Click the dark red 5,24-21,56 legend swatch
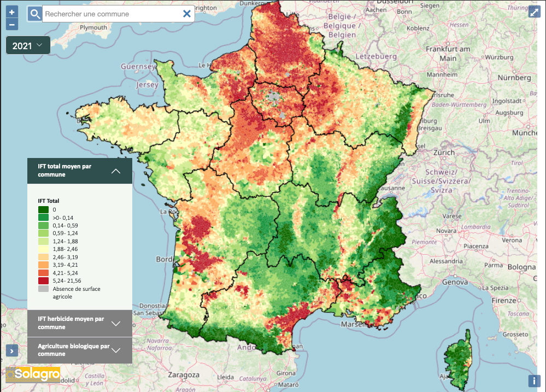The image size is (546, 392). click(x=43, y=280)
